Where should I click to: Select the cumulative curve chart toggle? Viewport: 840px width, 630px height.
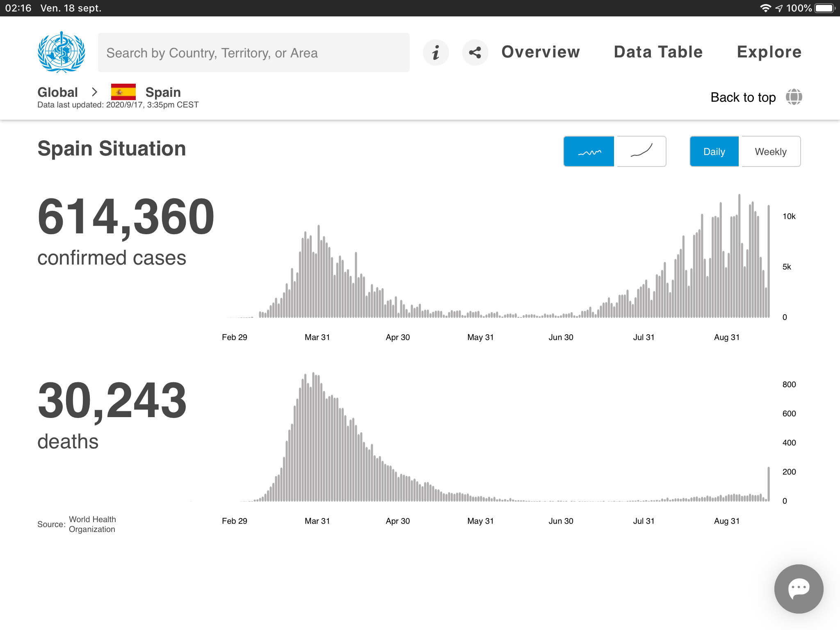point(641,151)
